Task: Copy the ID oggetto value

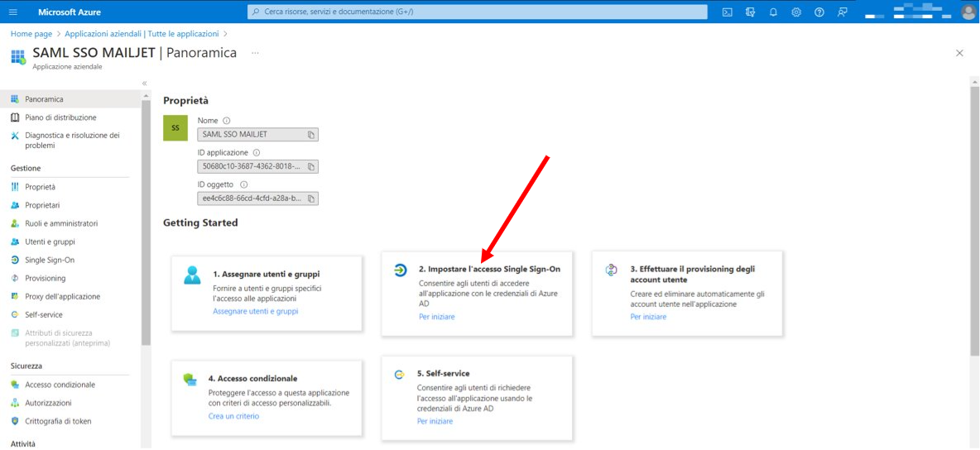Action: 311,199
